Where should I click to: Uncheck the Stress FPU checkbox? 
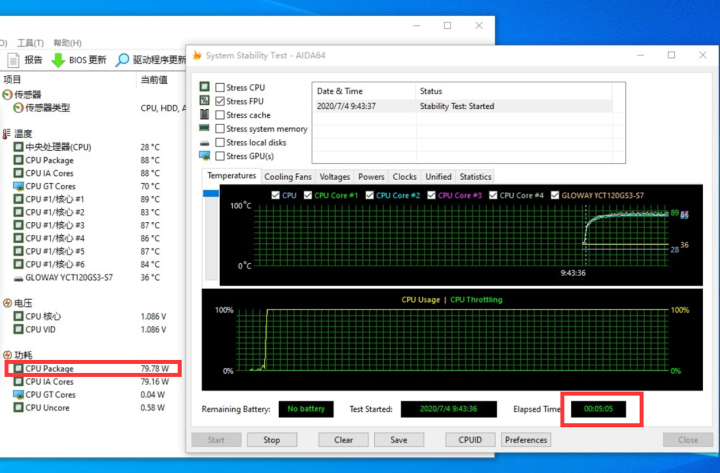click(220, 101)
